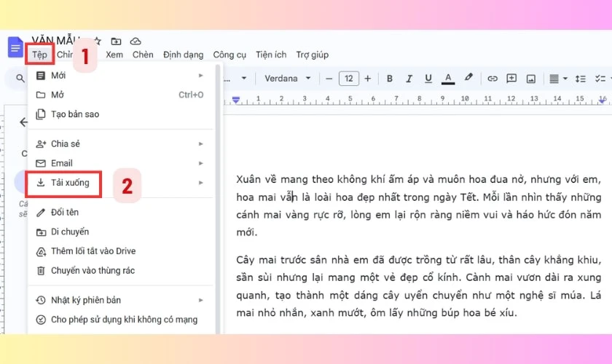The width and height of the screenshot is (612, 364).
Task: Expand the Chia sẻ submenu
Action: click(121, 144)
